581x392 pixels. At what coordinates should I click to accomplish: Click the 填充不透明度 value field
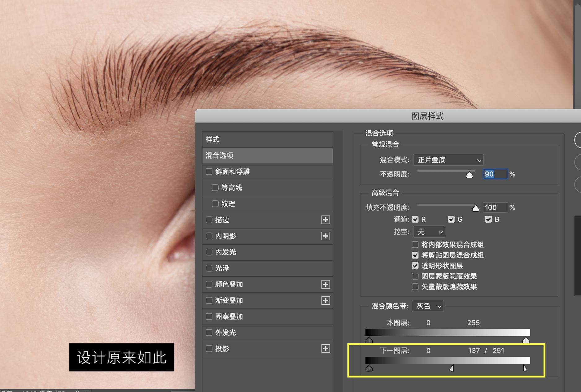[x=495, y=207]
